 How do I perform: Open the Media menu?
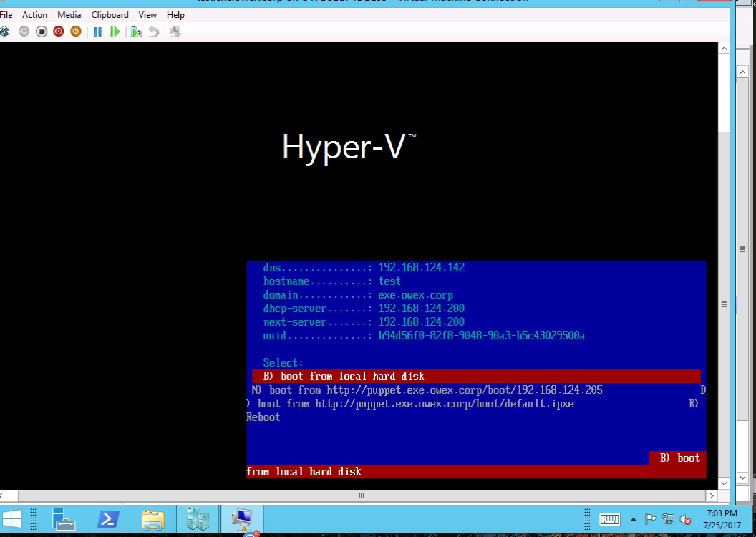(69, 15)
